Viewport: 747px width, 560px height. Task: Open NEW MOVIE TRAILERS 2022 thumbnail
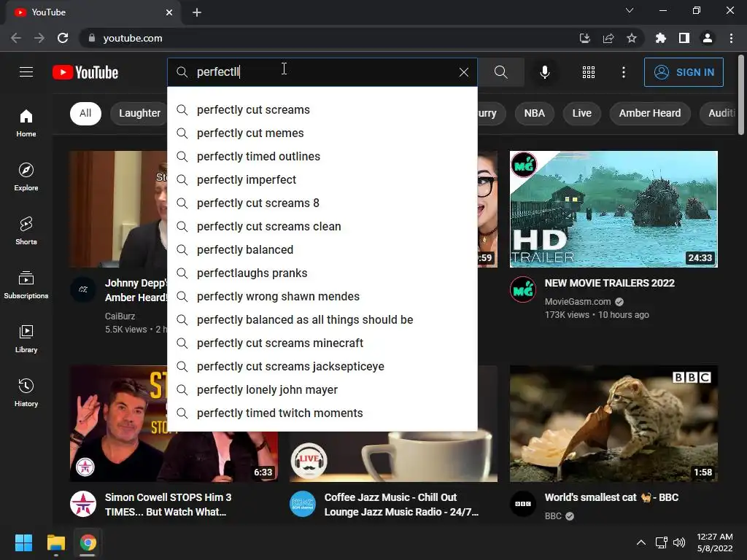(614, 209)
